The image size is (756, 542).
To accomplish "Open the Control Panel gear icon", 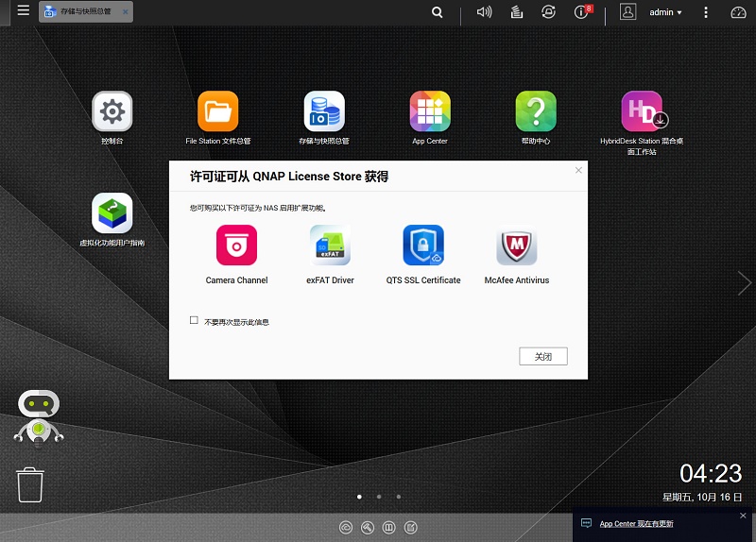I will tap(112, 111).
